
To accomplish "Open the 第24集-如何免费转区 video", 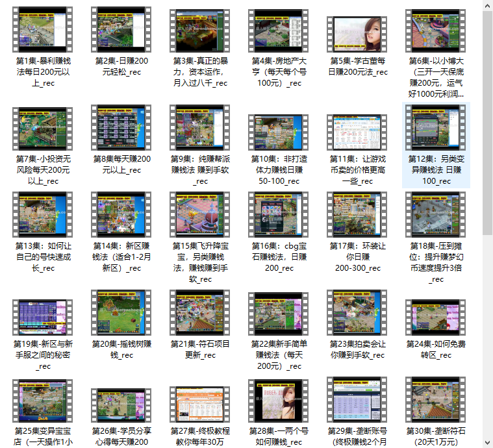I will [436, 317].
